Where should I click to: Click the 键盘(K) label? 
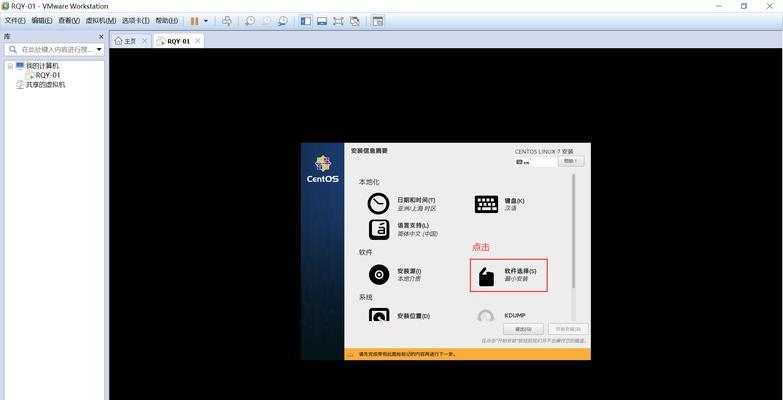click(514, 200)
